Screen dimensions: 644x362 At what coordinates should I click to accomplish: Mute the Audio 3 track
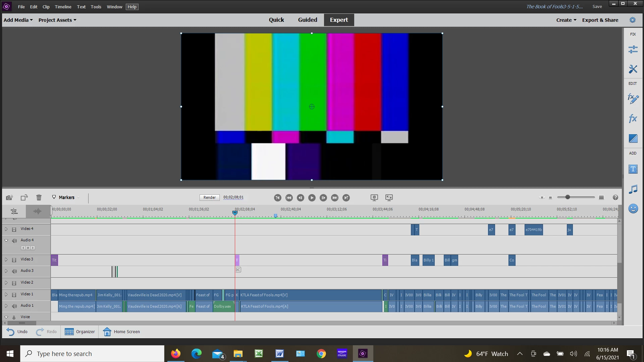[14, 271]
